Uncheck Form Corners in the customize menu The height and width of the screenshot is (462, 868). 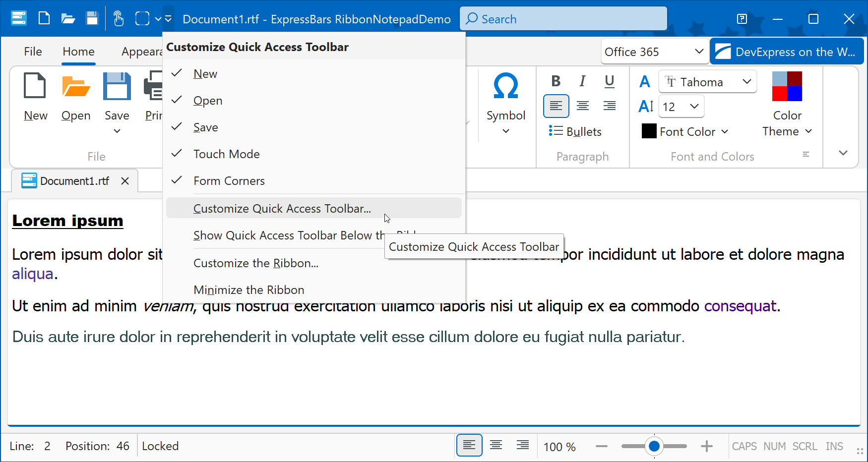229,180
